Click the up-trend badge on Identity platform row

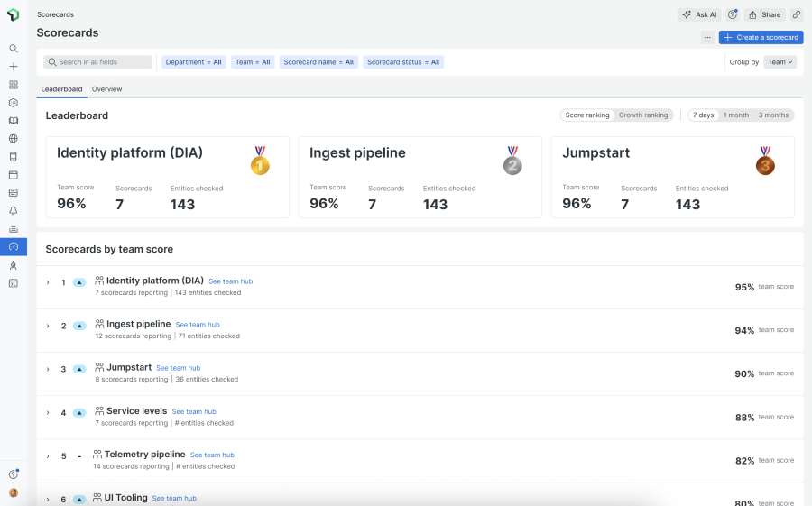pyautogui.click(x=79, y=282)
